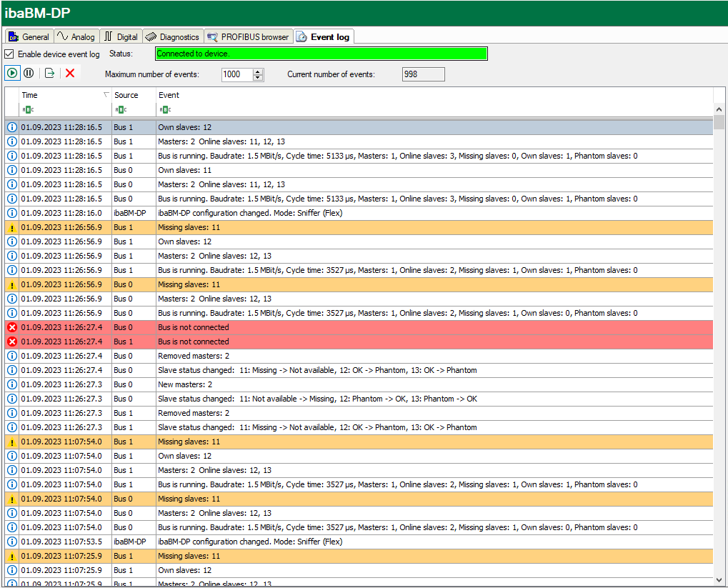Click info icon on 11:07:53.5 configuration changed row
728x588 pixels.
coord(12,542)
